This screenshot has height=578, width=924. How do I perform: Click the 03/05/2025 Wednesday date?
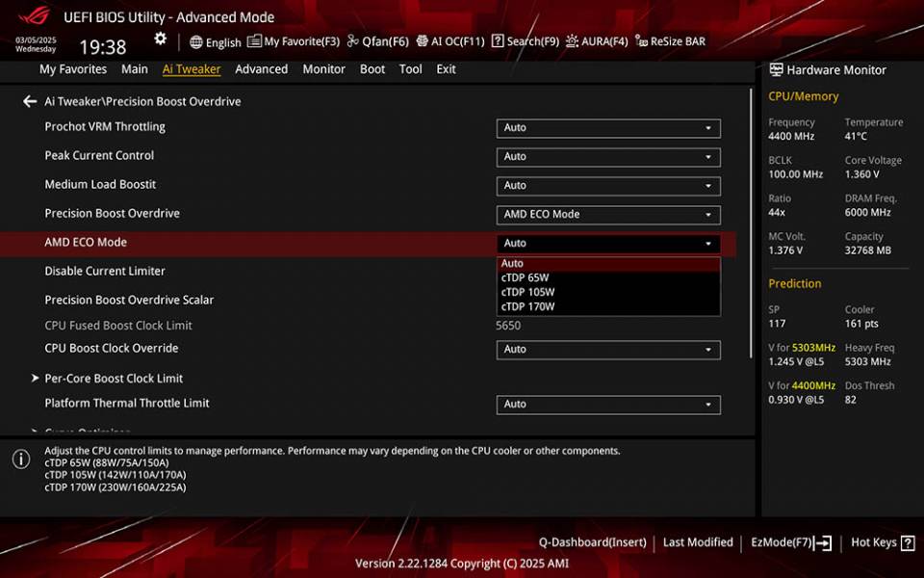[x=36, y=45]
